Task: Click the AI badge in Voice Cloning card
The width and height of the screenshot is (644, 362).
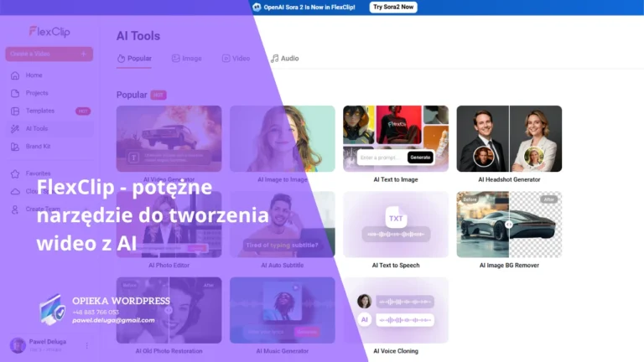Action: (x=364, y=320)
